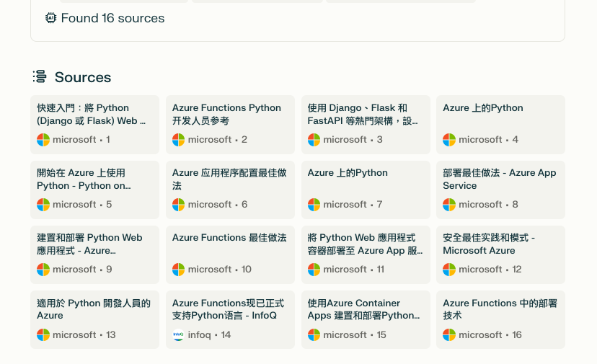Click the Microsoft logo on source 3
This screenshot has height=364, width=597.
pos(314,140)
